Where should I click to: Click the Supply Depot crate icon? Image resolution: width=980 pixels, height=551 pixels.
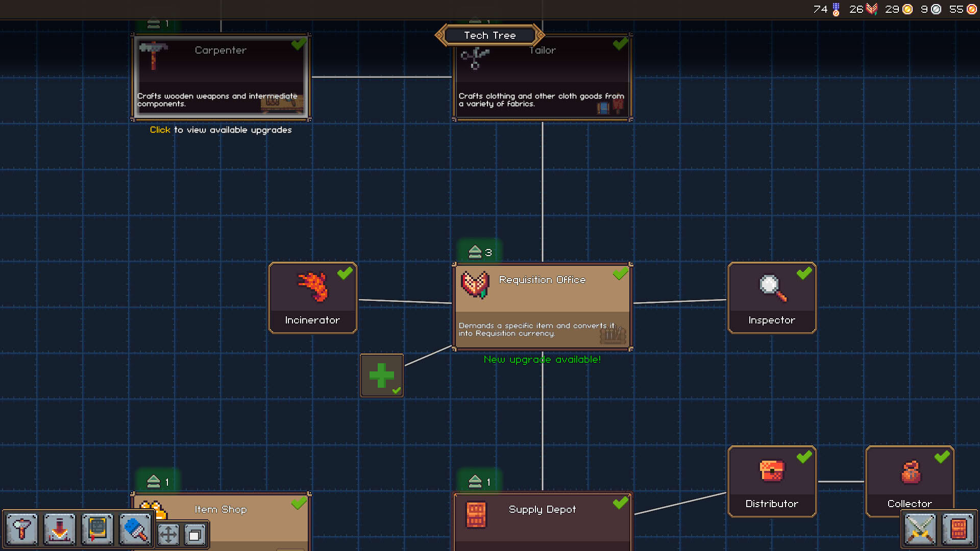pyautogui.click(x=476, y=514)
